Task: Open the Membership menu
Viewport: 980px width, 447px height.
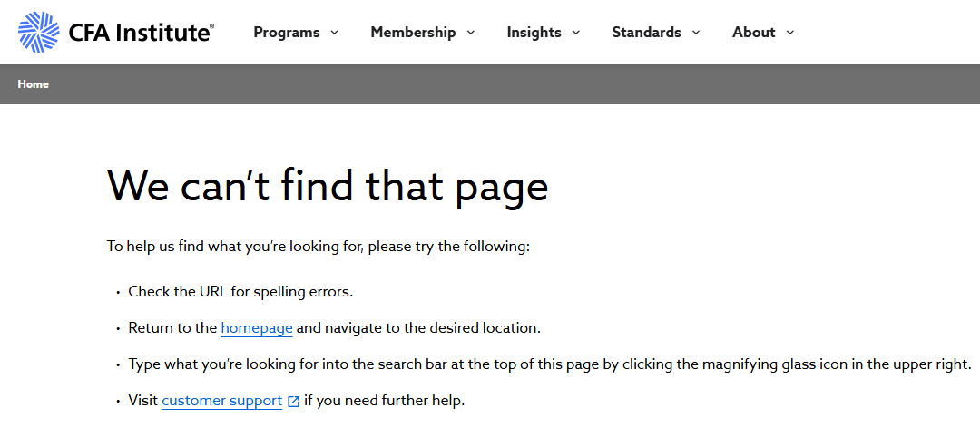Action: coord(413,33)
